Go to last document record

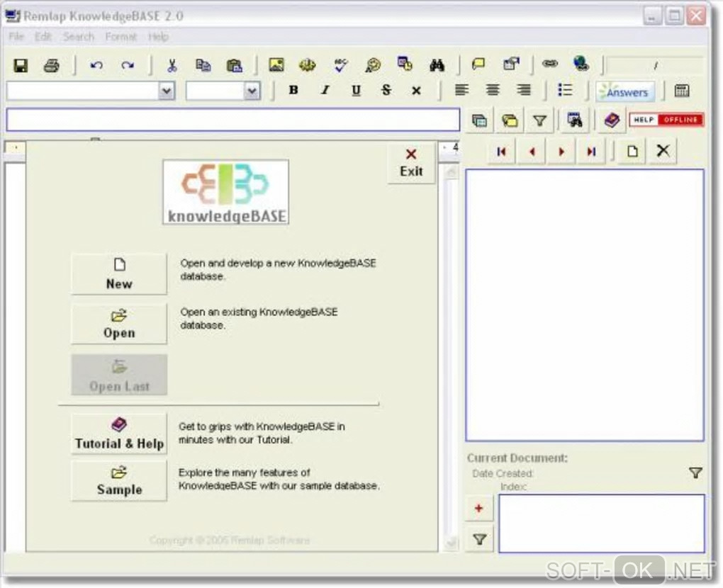point(591,151)
